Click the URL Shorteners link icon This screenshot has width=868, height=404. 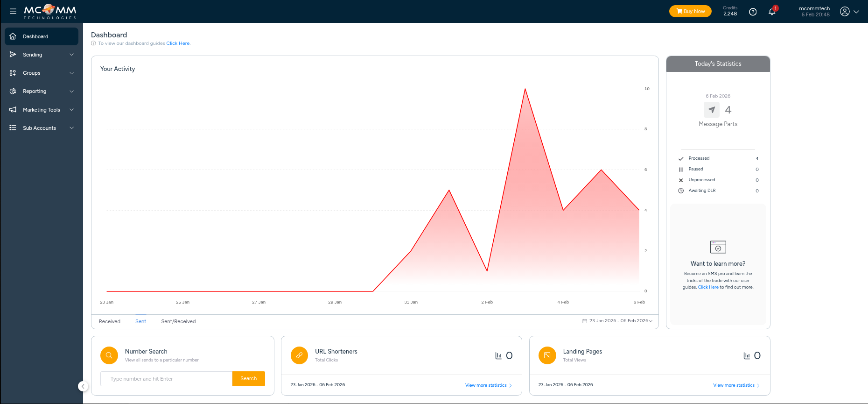[299, 355]
